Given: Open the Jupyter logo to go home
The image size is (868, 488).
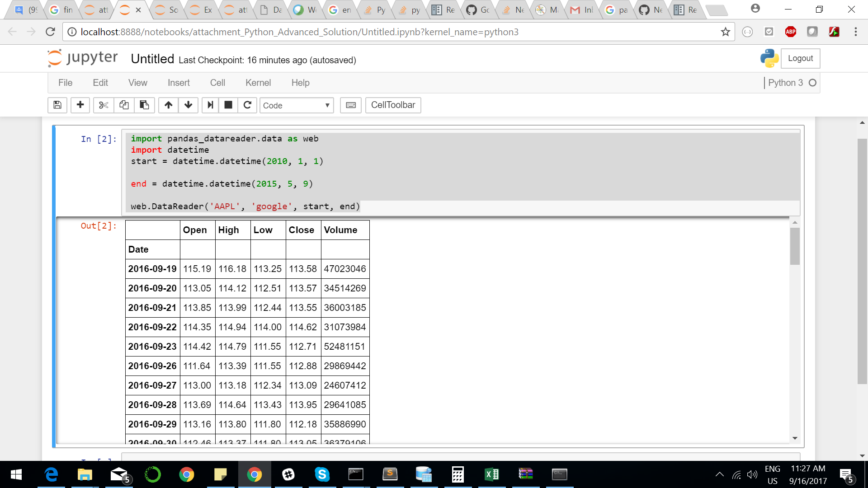Looking at the screenshot, I should [81, 58].
